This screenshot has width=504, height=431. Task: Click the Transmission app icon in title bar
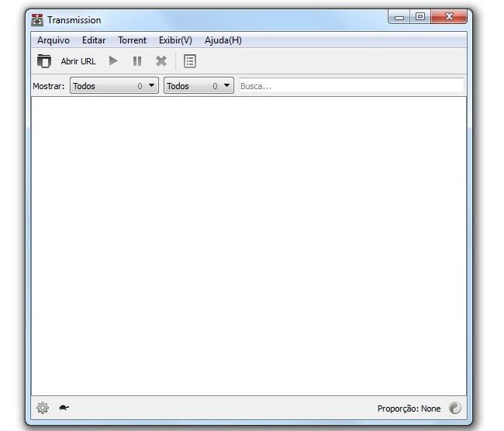coord(37,20)
